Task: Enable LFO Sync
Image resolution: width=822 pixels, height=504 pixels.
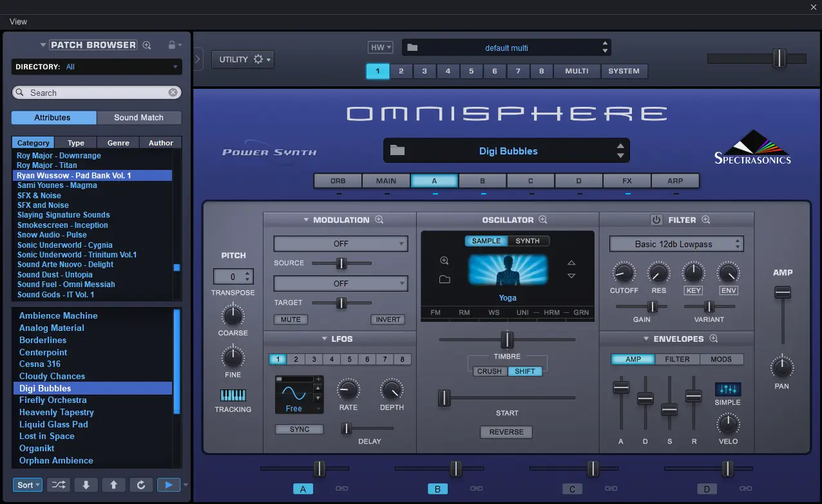Action: (x=300, y=429)
